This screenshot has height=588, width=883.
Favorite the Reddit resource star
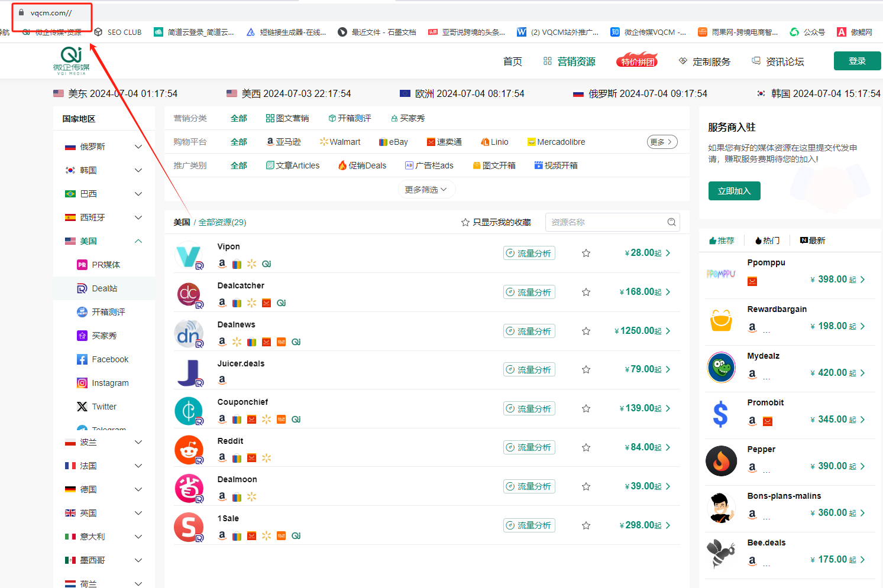[586, 447]
